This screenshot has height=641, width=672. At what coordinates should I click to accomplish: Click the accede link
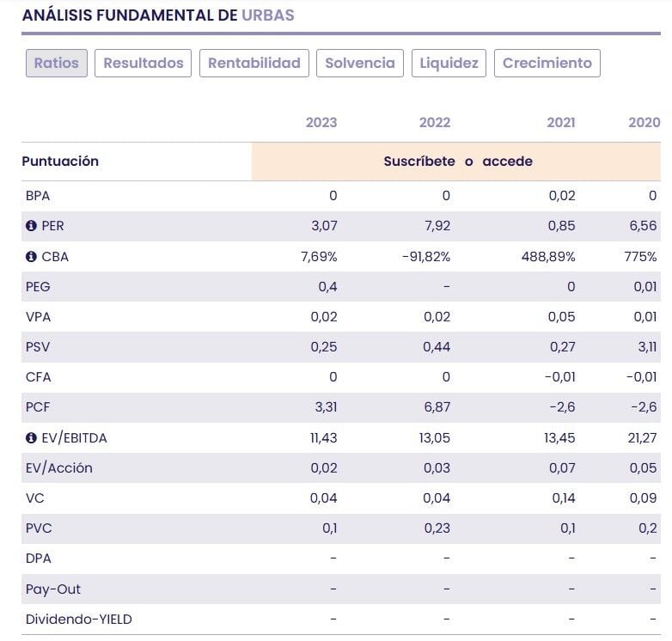tap(507, 162)
